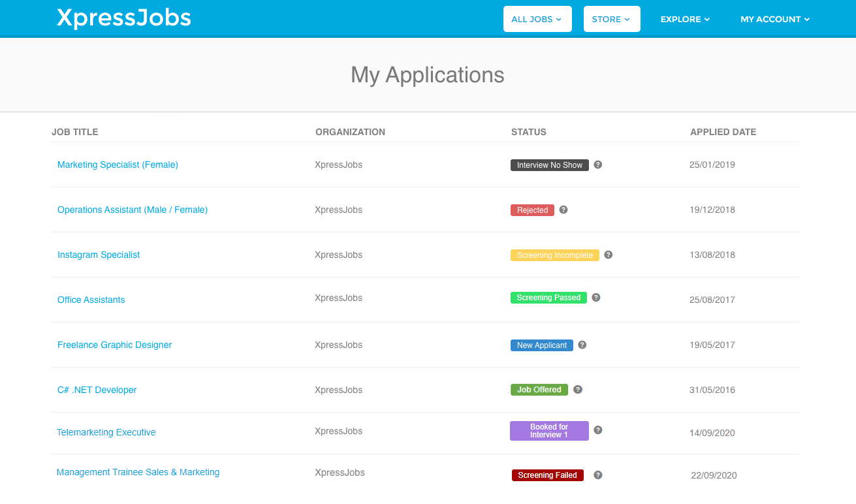Image resolution: width=856 pixels, height=504 pixels.
Task: Click the green Screening Passed badge
Action: (x=548, y=298)
